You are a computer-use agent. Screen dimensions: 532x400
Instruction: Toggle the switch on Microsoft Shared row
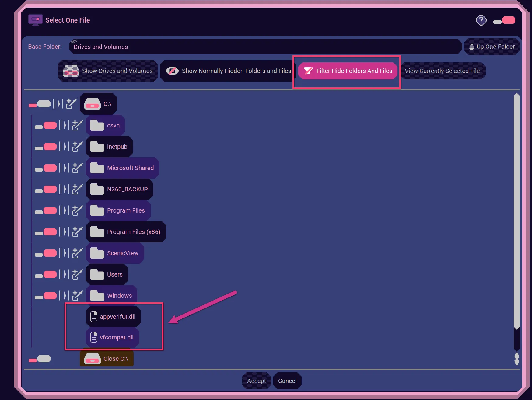pyautogui.click(x=46, y=168)
